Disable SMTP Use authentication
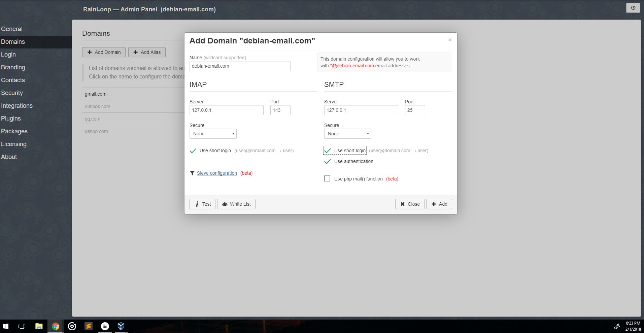 coord(327,162)
